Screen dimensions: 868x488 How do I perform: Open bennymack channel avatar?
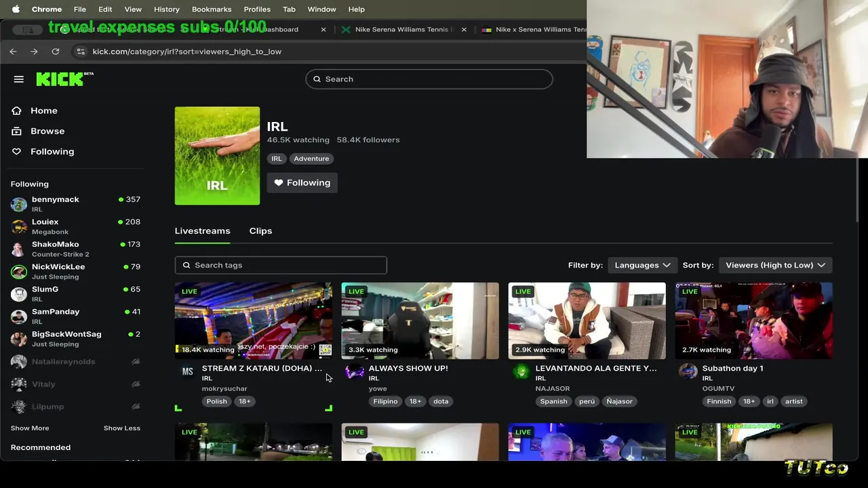point(19,204)
